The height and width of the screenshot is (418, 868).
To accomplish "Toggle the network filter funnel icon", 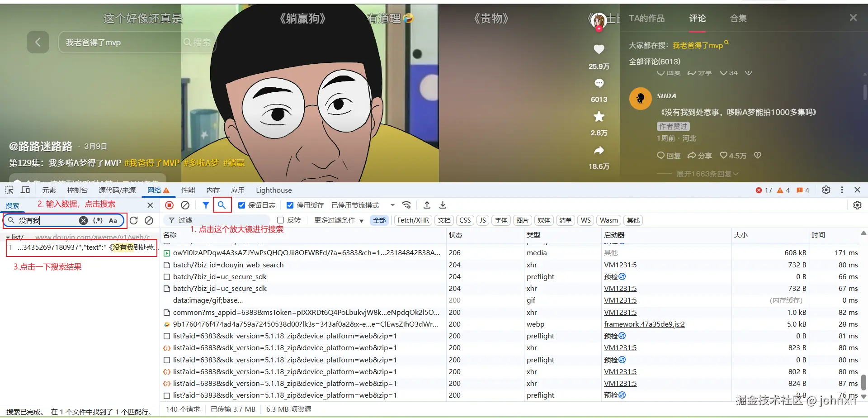I will (206, 205).
